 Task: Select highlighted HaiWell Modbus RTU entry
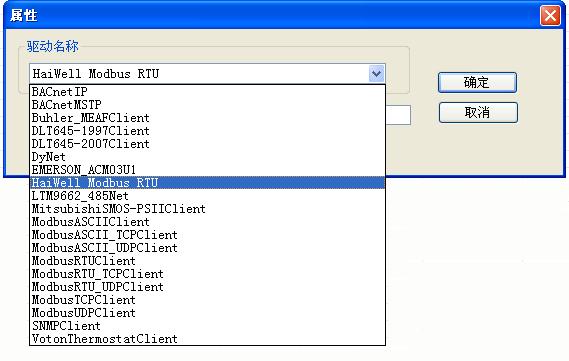(x=207, y=183)
